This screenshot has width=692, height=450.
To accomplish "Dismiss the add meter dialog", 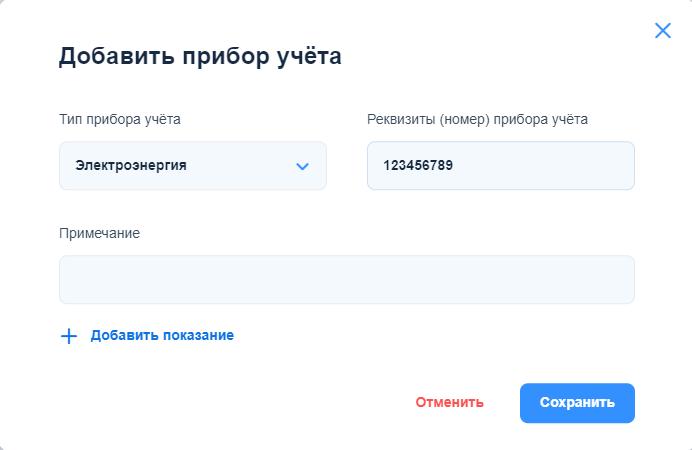I will click(662, 30).
